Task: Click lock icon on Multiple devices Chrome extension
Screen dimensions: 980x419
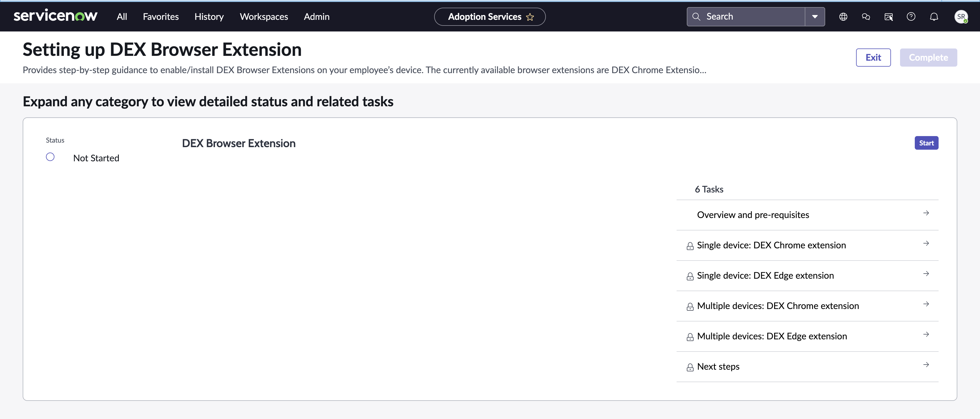Action: [690, 307]
